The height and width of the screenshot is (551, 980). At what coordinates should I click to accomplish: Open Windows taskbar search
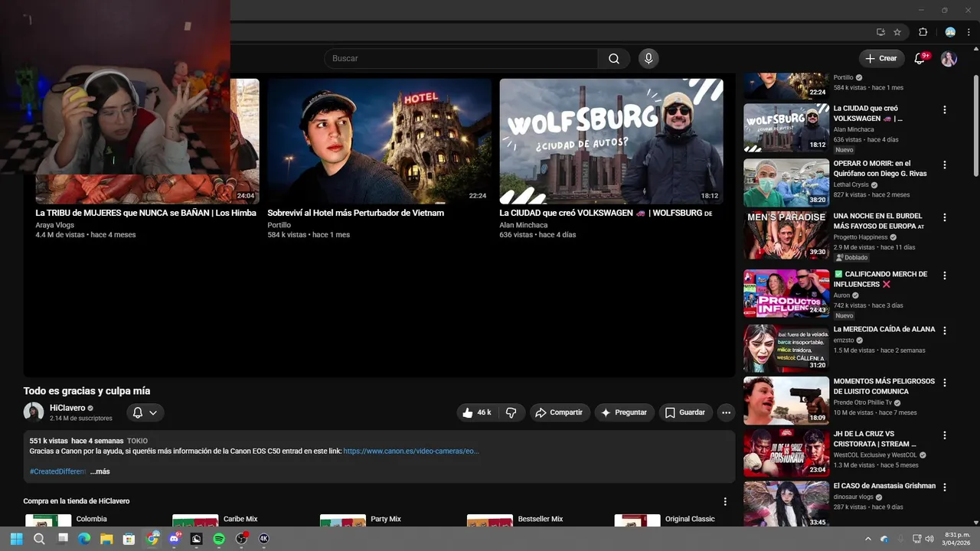[39, 539]
